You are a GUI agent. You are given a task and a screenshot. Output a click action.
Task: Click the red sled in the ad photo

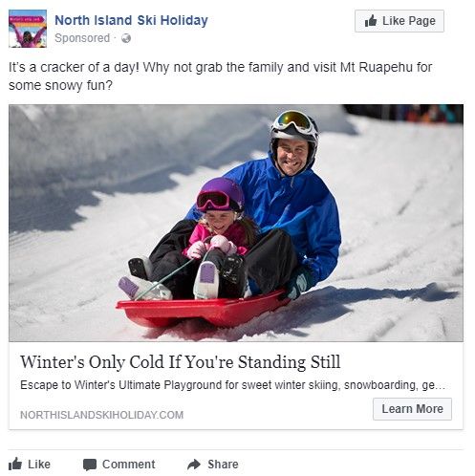(x=203, y=310)
